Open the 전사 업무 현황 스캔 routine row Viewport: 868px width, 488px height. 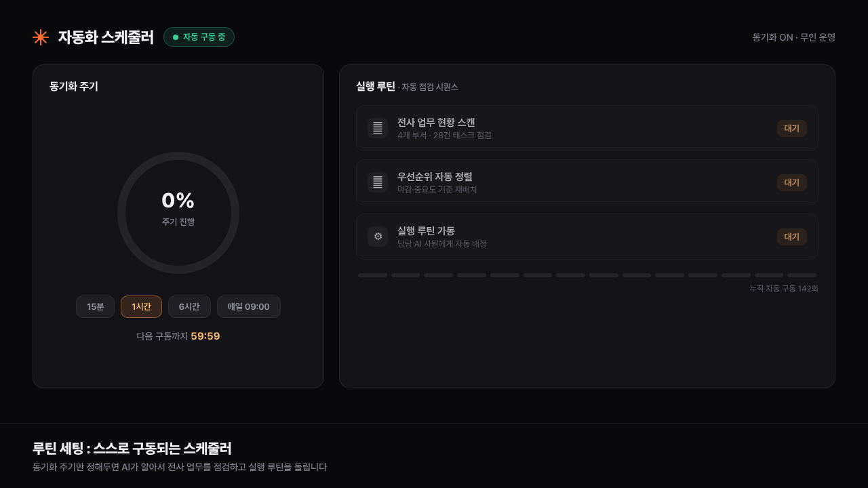point(587,128)
